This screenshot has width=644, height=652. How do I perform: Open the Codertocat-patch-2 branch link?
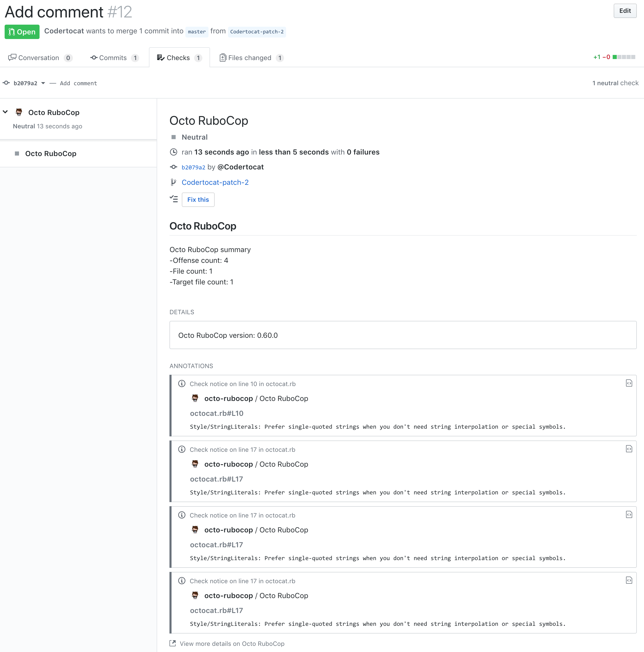(215, 181)
